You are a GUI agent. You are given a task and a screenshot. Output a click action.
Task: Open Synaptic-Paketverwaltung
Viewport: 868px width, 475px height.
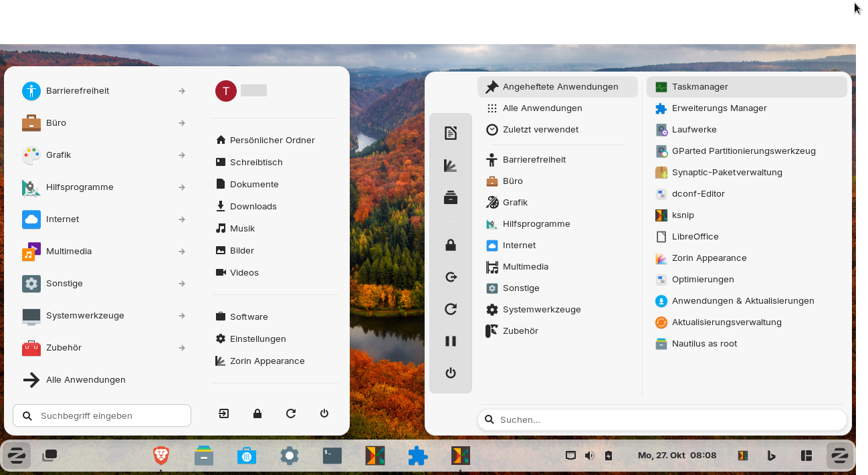(726, 173)
